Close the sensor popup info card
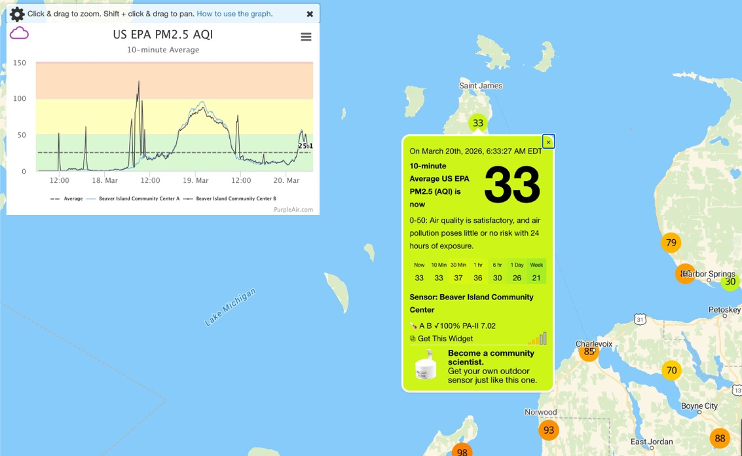The width and height of the screenshot is (742, 456). pos(548,142)
